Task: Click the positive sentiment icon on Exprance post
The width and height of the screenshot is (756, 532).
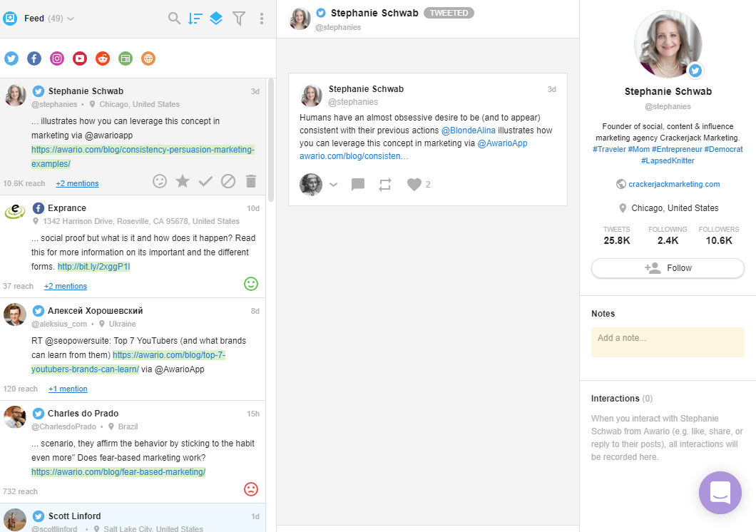Action: pyautogui.click(x=251, y=284)
